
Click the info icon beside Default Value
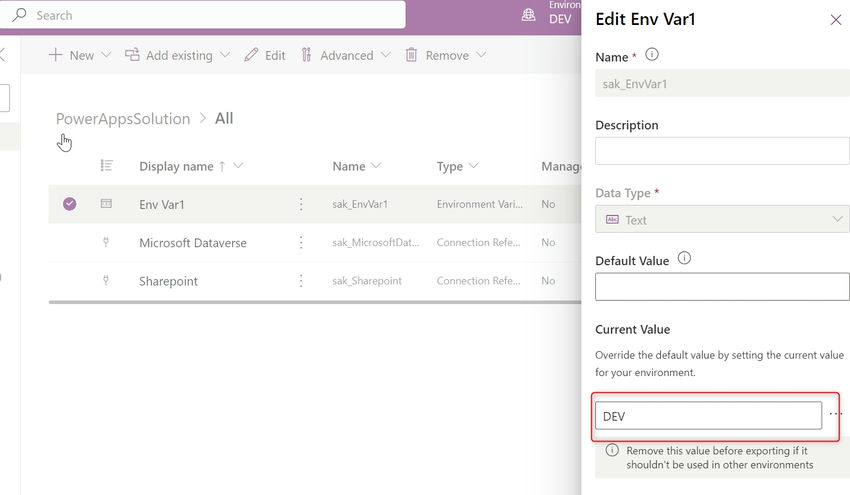point(684,258)
